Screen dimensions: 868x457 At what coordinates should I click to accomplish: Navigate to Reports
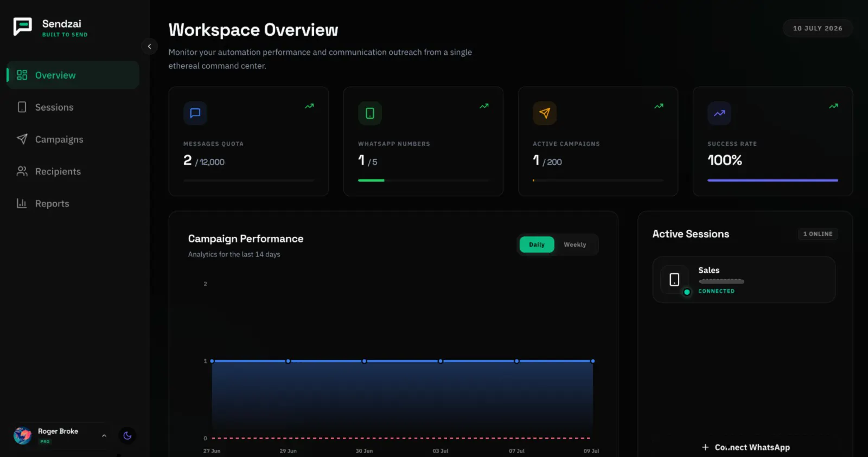click(73, 203)
